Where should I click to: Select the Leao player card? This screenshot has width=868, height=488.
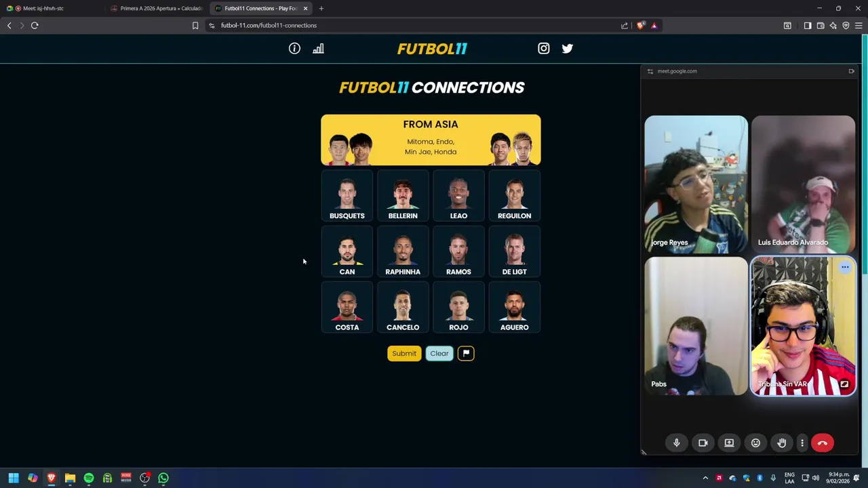(458, 196)
